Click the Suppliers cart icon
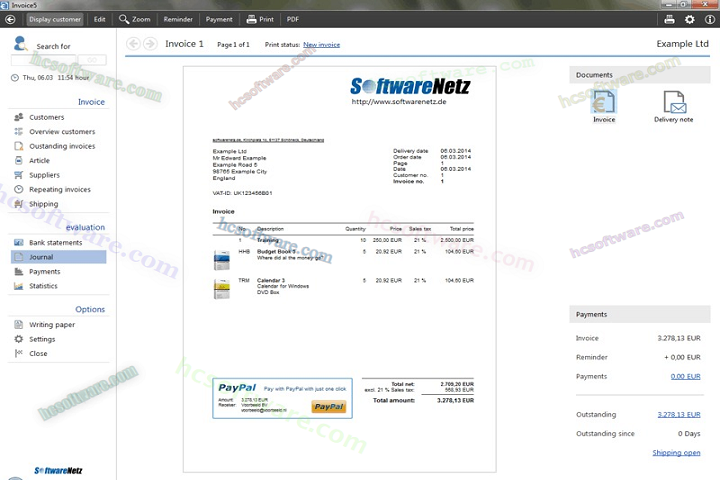720x480 pixels. tap(18, 175)
